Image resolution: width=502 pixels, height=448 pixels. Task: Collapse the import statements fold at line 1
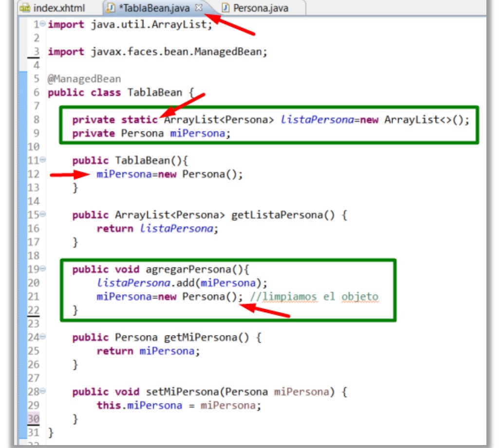tap(42, 24)
